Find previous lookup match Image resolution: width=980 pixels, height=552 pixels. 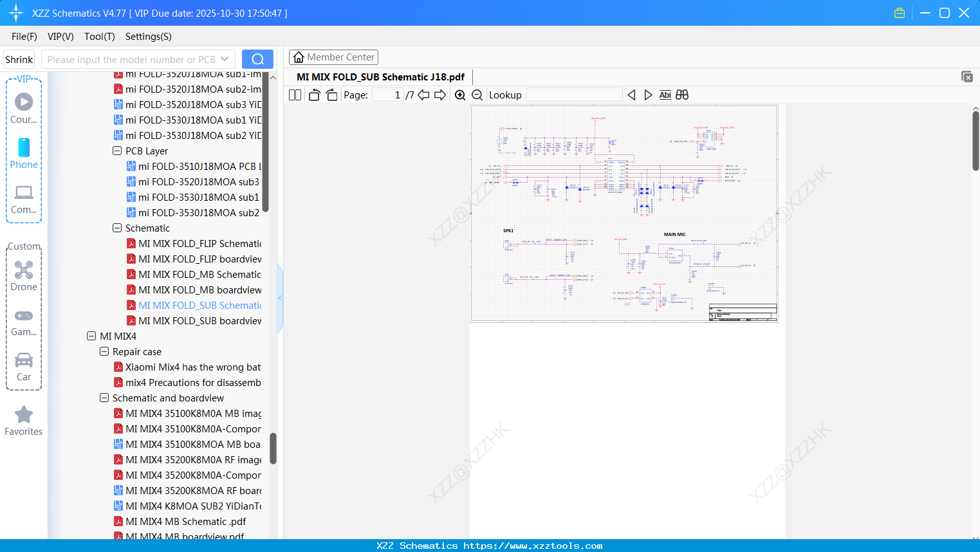[631, 95]
